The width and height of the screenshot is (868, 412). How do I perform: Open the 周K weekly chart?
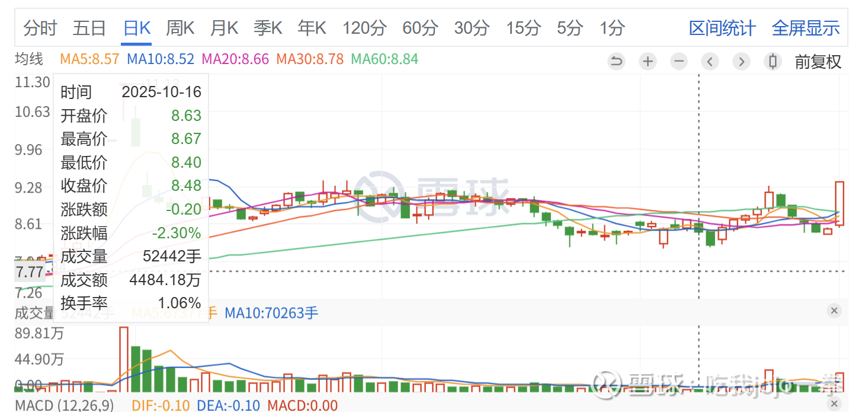point(180,28)
